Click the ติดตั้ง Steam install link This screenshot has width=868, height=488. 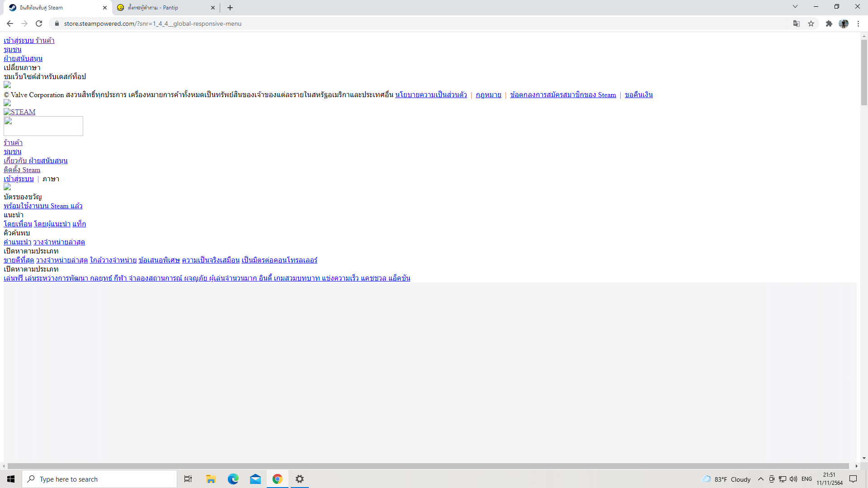[x=22, y=170]
